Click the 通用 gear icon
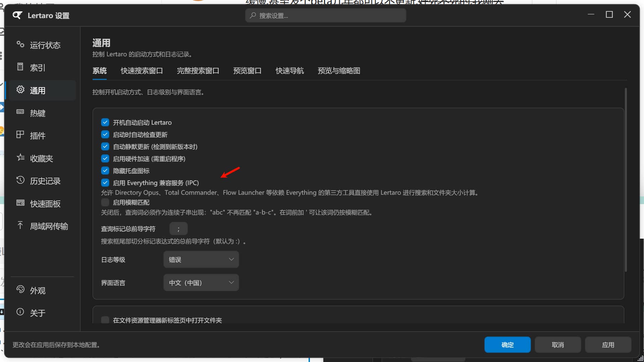The image size is (644, 362). click(20, 89)
